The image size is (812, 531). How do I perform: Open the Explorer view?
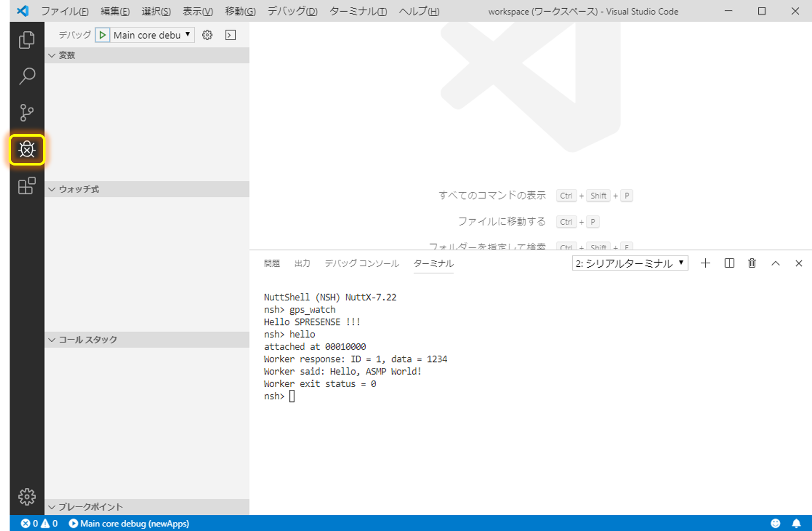(x=26, y=40)
